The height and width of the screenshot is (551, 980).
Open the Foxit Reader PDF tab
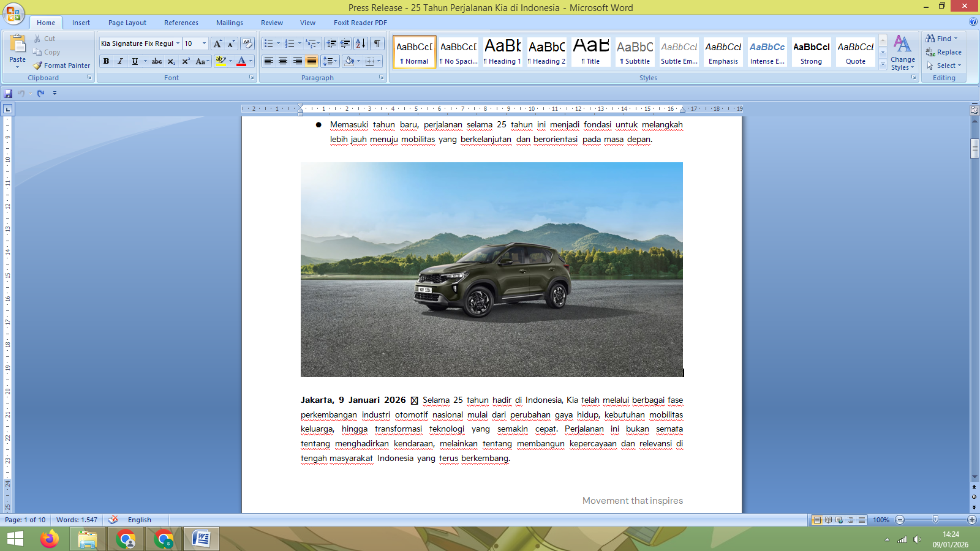tap(360, 23)
